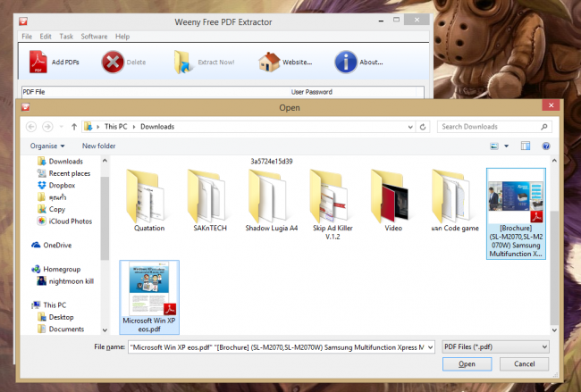Click This PC in the address breadcrumb

tap(115, 127)
